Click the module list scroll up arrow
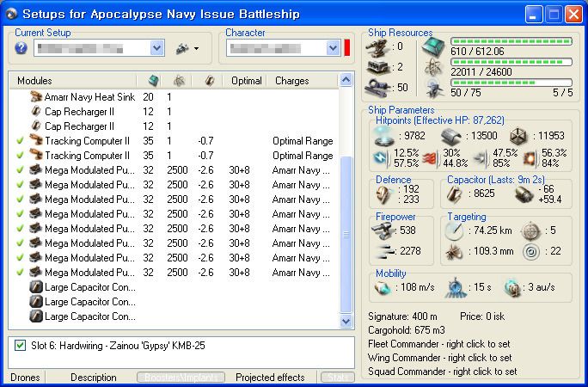This screenshot has height=387, width=588. 346,79
